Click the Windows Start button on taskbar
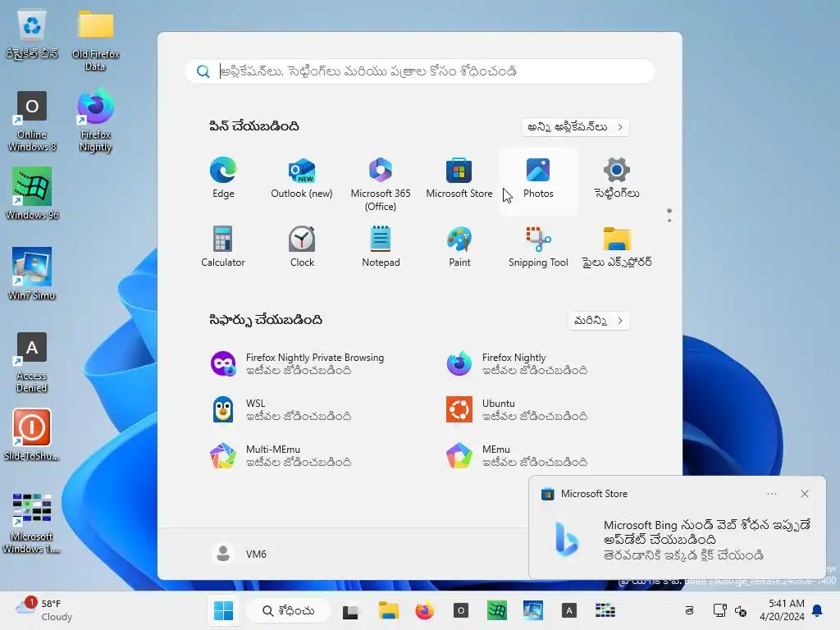The height and width of the screenshot is (630, 840). click(x=223, y=610)
